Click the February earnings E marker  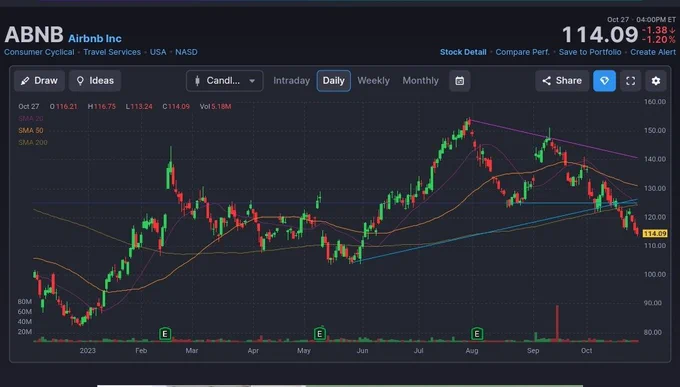[x=165, y=334]
